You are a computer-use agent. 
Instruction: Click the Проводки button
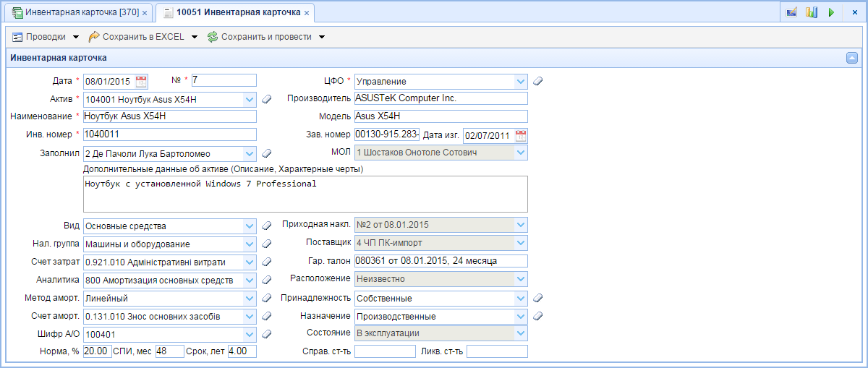[46, 37]
